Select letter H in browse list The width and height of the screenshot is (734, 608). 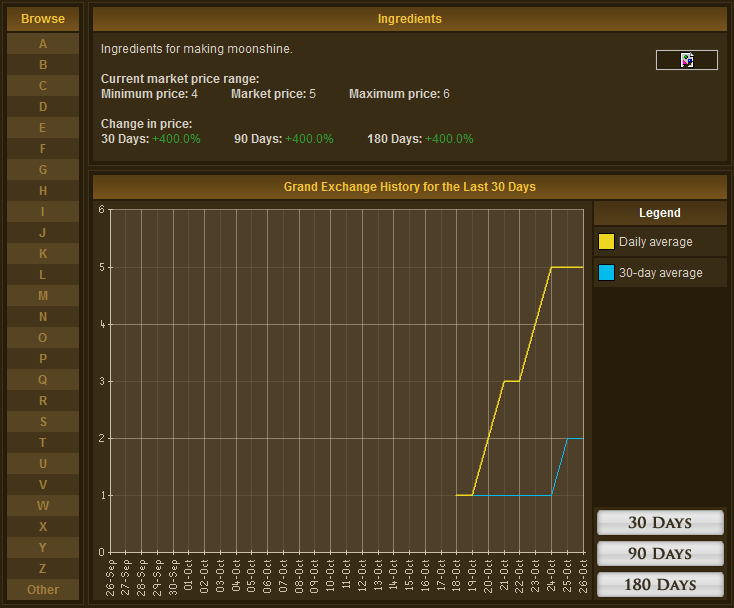43,191
